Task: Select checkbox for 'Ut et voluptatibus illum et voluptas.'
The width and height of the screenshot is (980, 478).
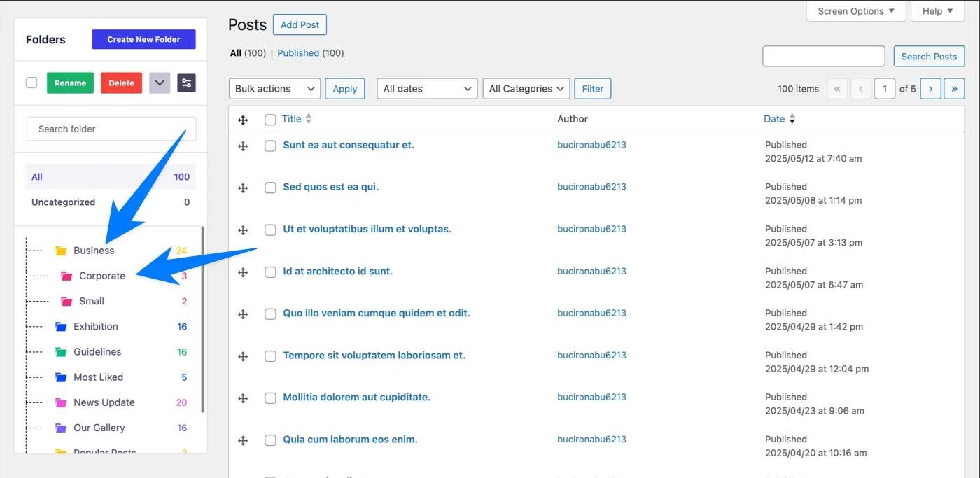Action: [270, 230]
